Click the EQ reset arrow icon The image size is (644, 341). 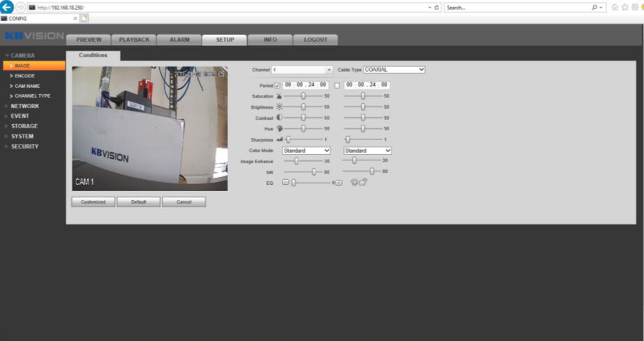click(x=354, y=182)
